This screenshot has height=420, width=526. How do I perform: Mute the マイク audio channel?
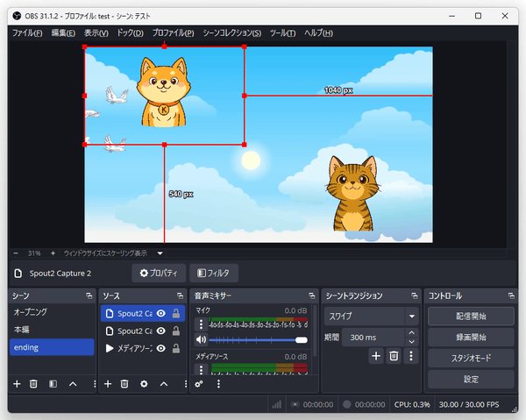201,339
